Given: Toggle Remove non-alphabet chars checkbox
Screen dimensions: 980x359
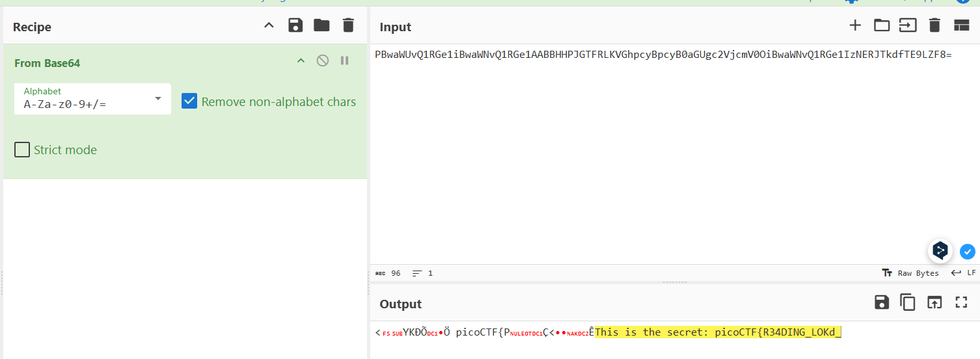Looking at the screenshot, I should (189, 101).
